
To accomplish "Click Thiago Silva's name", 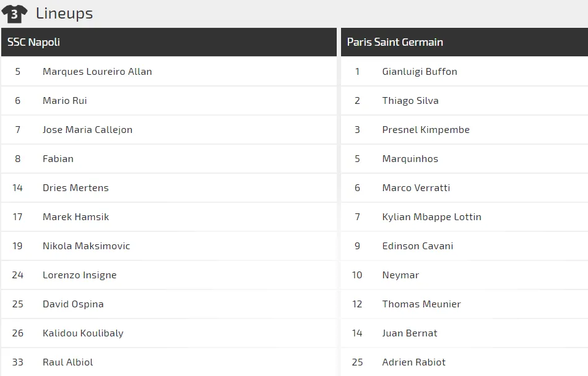I will pos(410,101).
